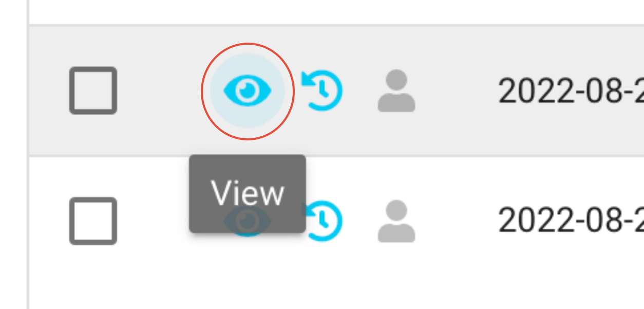The width and height of the screenshot is (644, 309).
Task: Tick the checkbox in the first row
Action: click(x=93, y=90)
